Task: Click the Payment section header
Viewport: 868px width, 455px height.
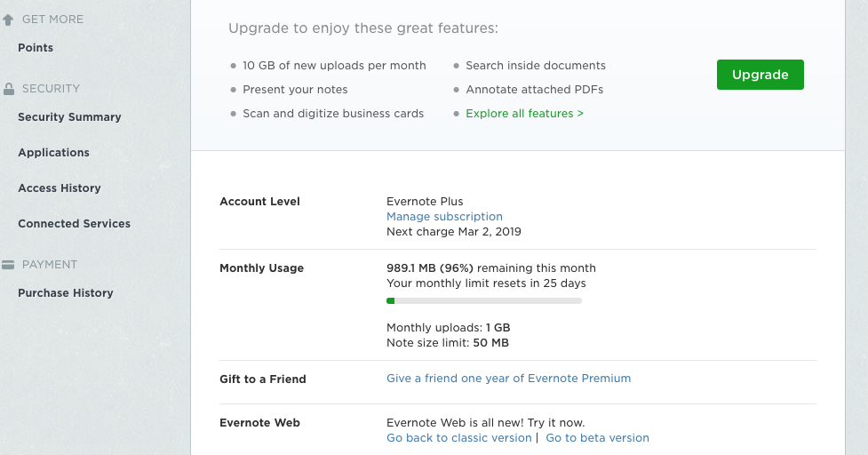Action: [50, 265]
